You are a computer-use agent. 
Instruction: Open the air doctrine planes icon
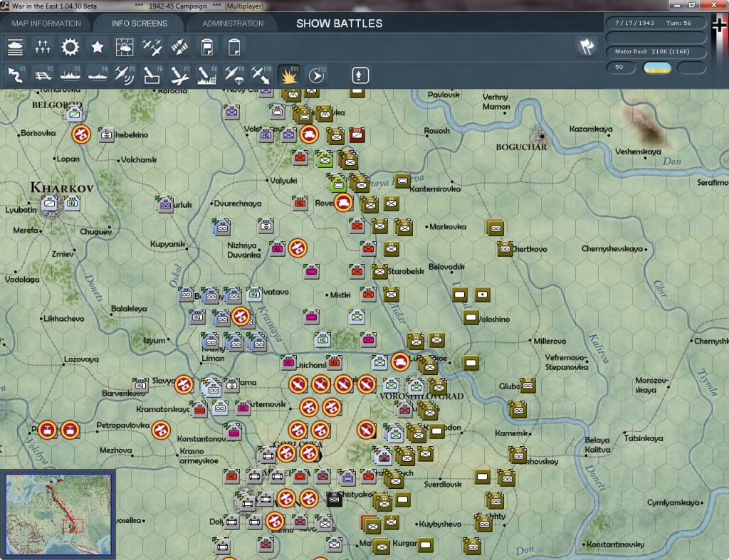pos(152,48)
